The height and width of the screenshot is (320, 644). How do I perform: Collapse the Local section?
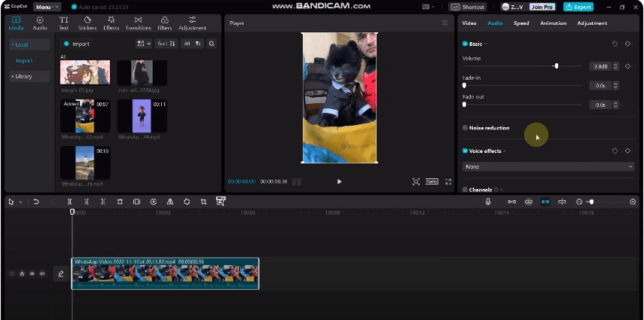[29, 44]
